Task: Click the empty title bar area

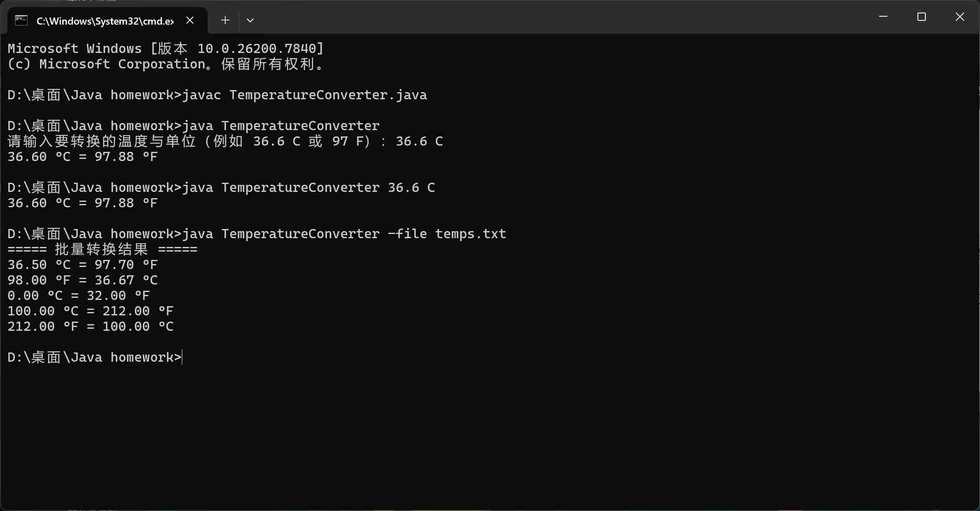Action: [542, 17]
